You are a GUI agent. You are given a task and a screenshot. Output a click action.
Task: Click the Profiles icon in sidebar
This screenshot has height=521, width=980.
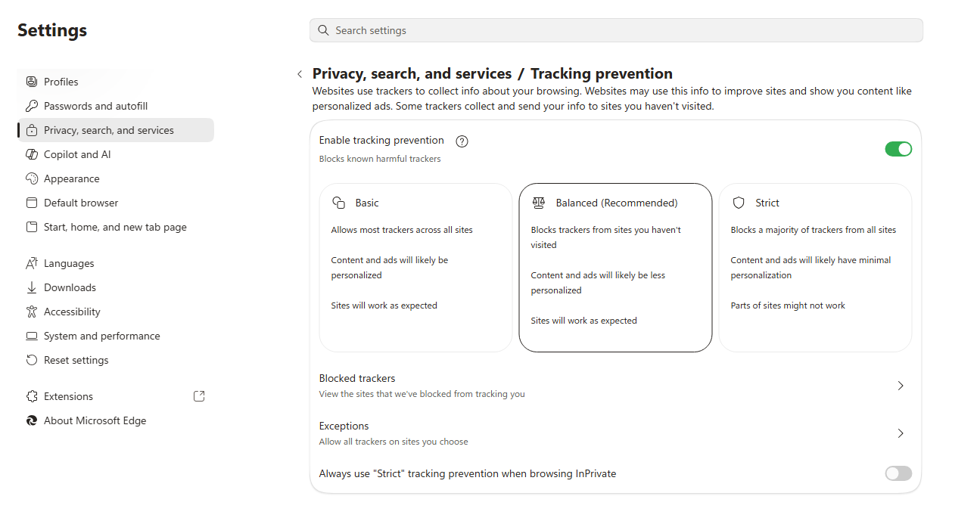[32, 82]
